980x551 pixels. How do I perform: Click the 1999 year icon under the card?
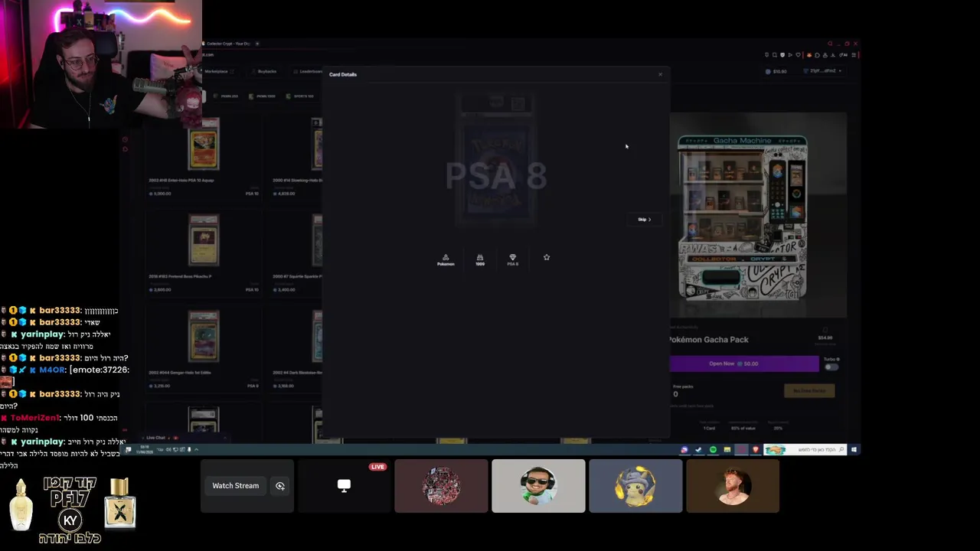point(480,260)
